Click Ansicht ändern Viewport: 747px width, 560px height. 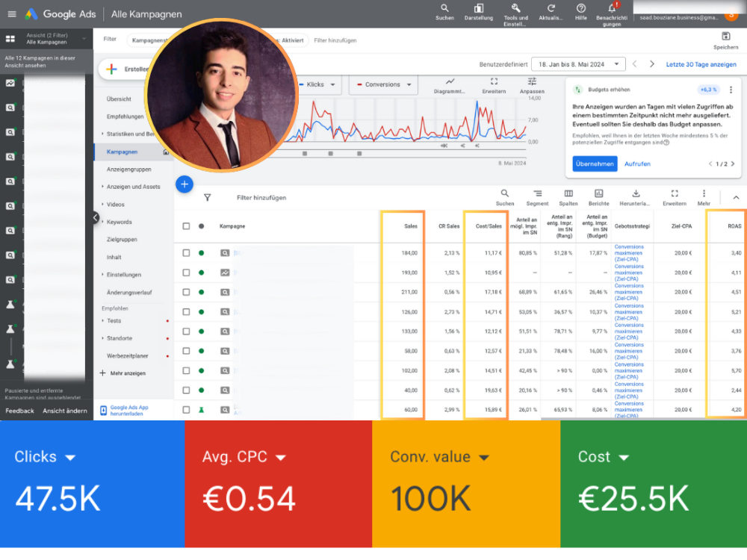[x=65, y=411]
